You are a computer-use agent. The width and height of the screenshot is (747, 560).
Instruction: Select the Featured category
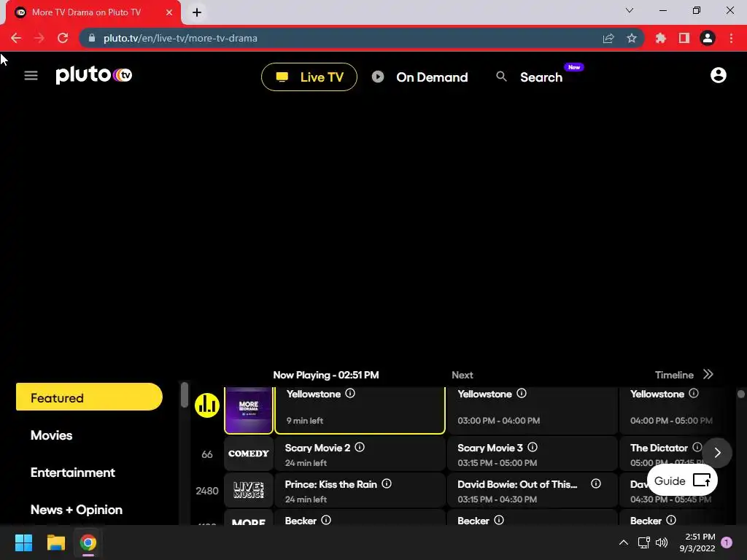[89, 397]
